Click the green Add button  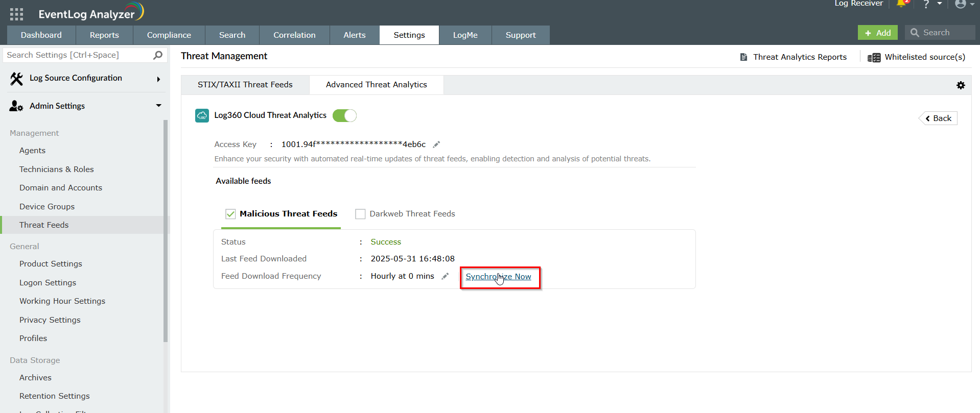click(878, 33)
